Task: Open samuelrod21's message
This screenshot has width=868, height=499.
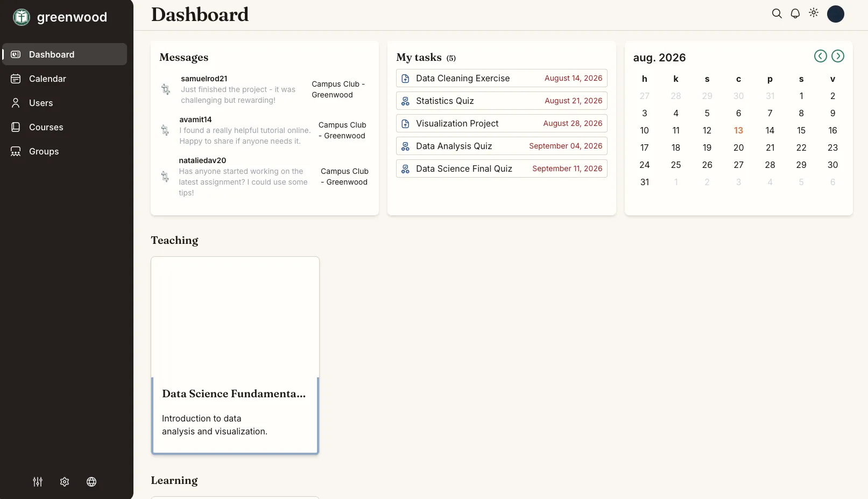Action: pos(265,89)
